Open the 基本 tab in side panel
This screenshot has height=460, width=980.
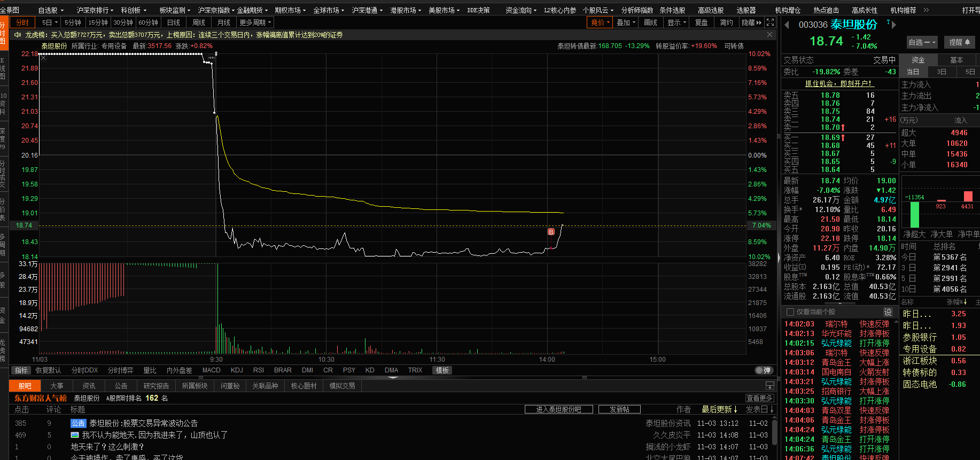click(x=956, y=60)
